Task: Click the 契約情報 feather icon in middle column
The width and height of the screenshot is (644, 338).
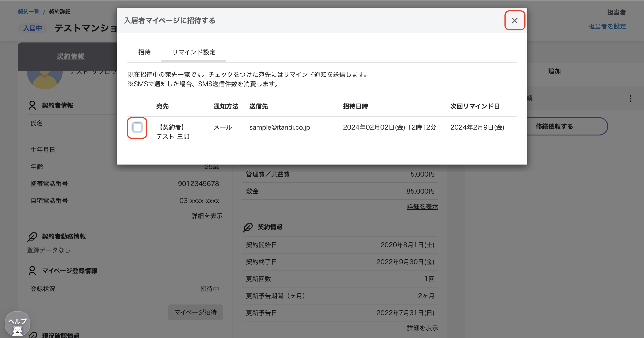Action: point(248,227)
